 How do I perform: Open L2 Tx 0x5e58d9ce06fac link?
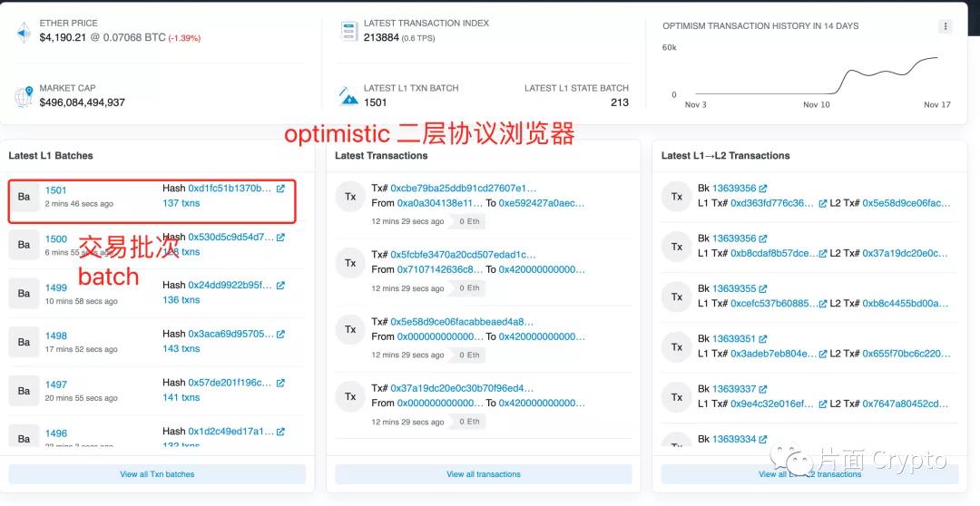pos(906,203)
